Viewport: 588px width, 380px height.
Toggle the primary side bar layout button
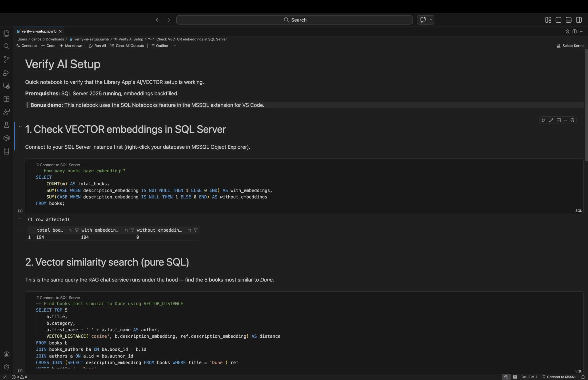pyautogui.click(x=558, y=20)
